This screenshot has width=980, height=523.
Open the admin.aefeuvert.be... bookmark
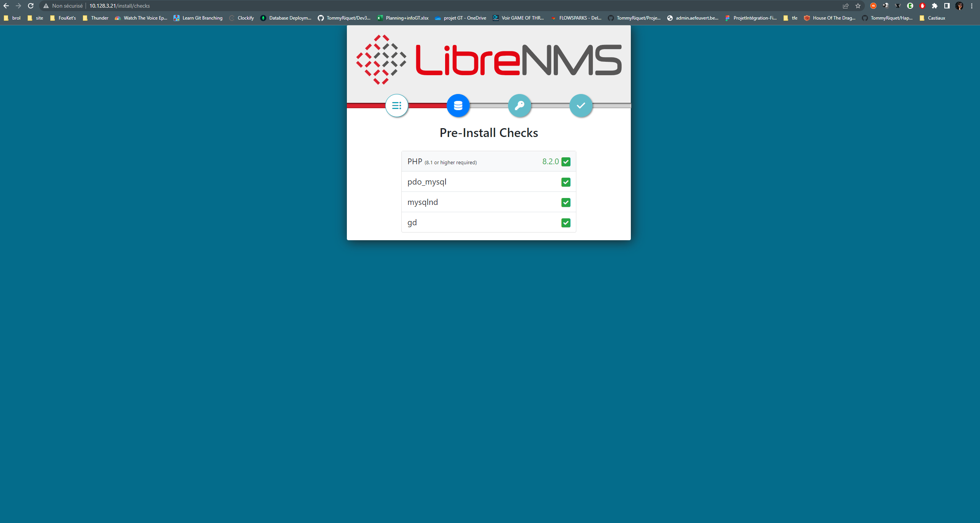pos(693,18)
